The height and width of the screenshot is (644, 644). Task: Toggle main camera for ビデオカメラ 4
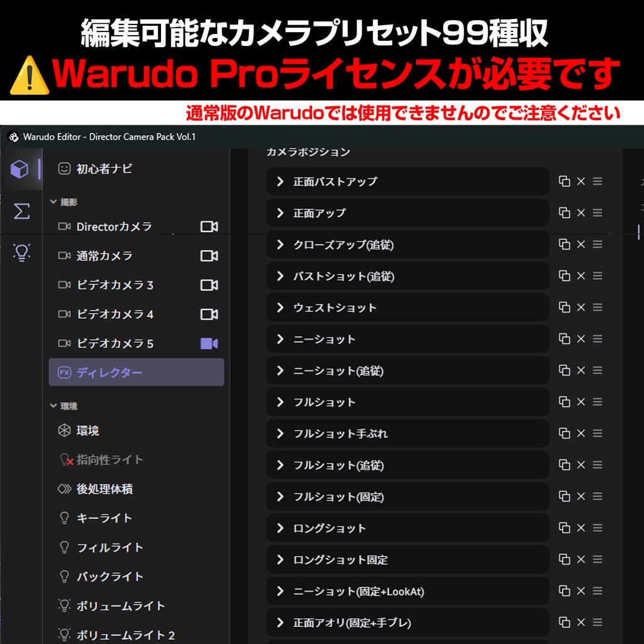tap(209, 314)
